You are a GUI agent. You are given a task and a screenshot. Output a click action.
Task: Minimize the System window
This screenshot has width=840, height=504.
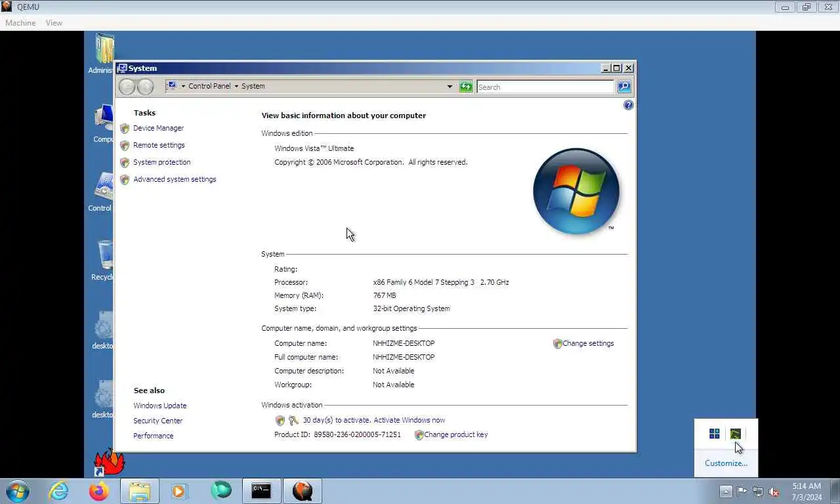click(606, 68)
